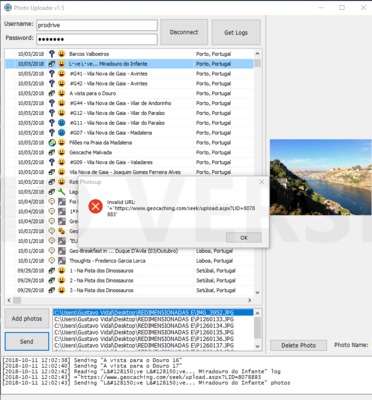This screenshot has width=372, height=400.
Task: Close the Photoup error dialog
Action: click(262, 182)
